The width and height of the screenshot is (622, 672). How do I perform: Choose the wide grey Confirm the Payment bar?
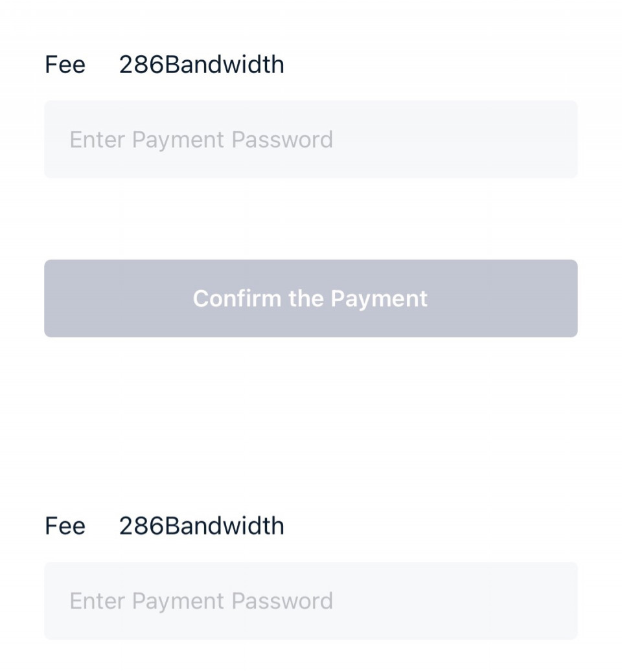[x=311, y=298]
